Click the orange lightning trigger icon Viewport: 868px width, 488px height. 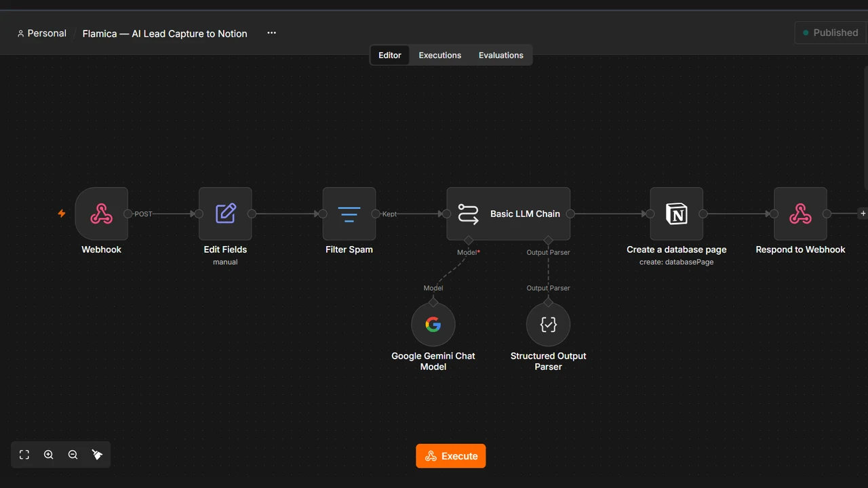click(62, 213)
